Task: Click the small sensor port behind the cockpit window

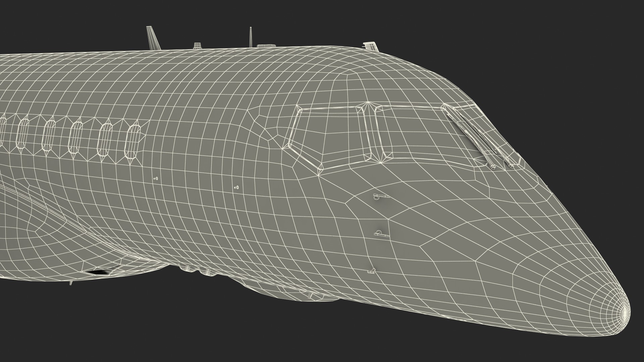Action: coord(236,187)
